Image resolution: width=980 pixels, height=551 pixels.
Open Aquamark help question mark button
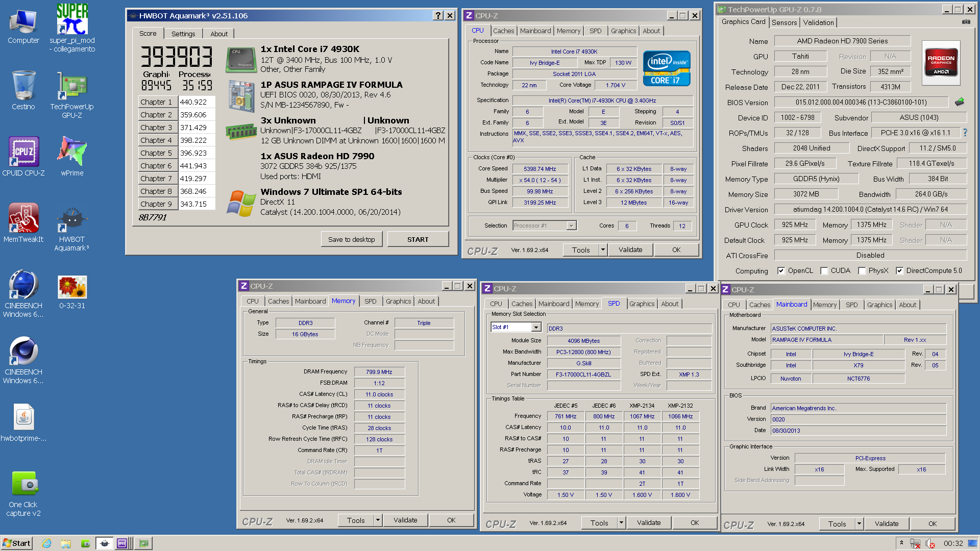click(438, 15)
